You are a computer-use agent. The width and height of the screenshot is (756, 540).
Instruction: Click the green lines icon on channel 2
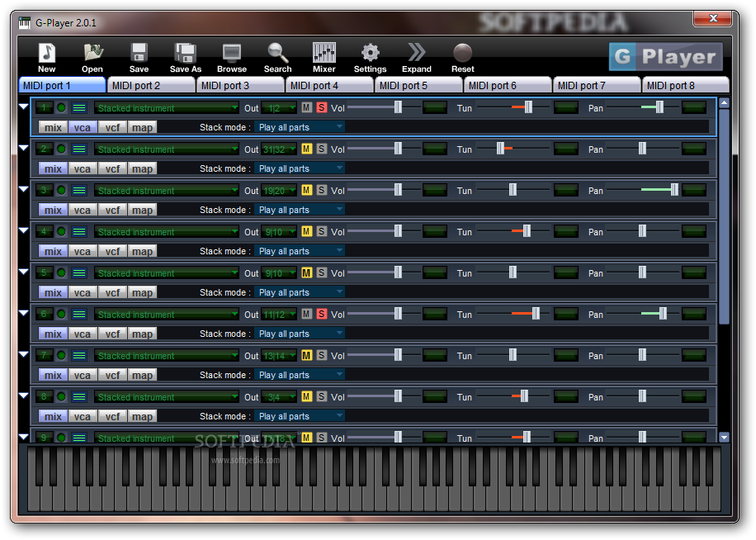click(x=79, y=149)
